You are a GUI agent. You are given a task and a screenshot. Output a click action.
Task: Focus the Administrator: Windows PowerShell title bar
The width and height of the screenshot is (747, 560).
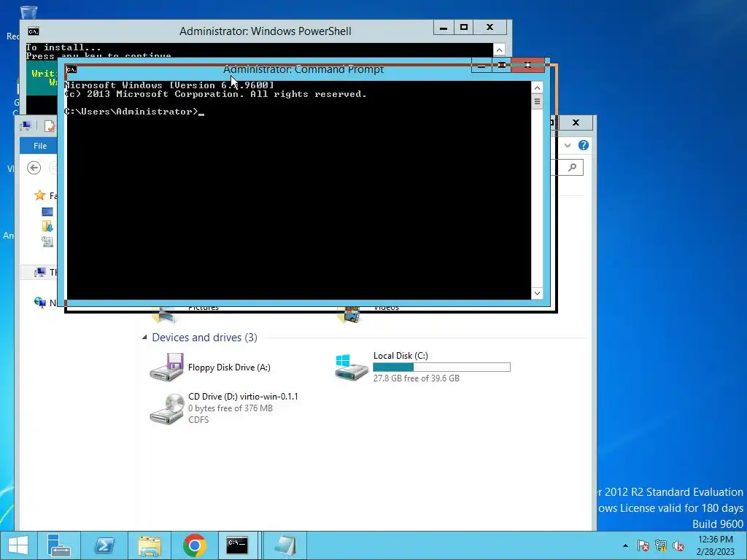tap(265, 31)
